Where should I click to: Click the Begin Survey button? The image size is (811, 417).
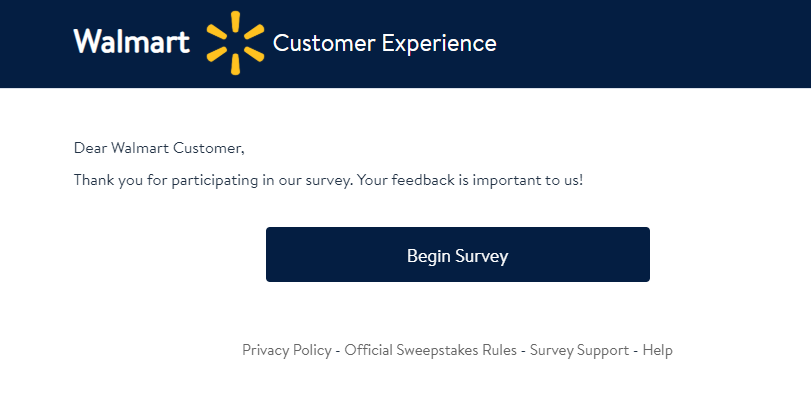(x=458, y=255)
